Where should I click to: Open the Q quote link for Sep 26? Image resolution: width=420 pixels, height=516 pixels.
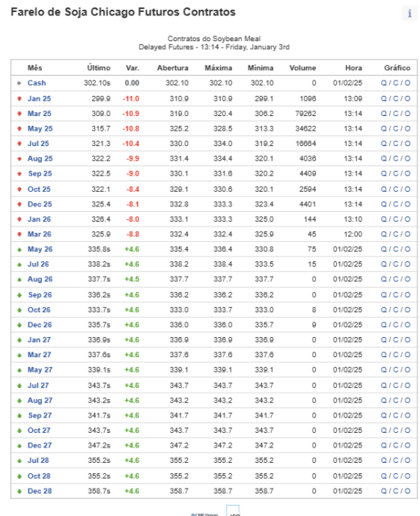pyautogui.click(x=384, y=295)
